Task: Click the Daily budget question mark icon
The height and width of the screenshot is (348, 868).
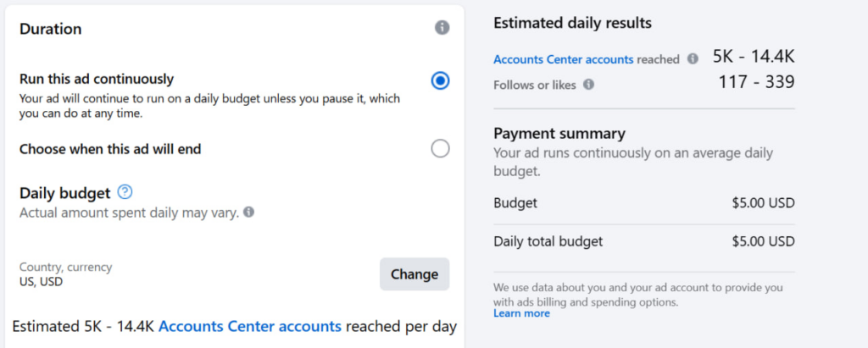Action: tap(125, 192)
